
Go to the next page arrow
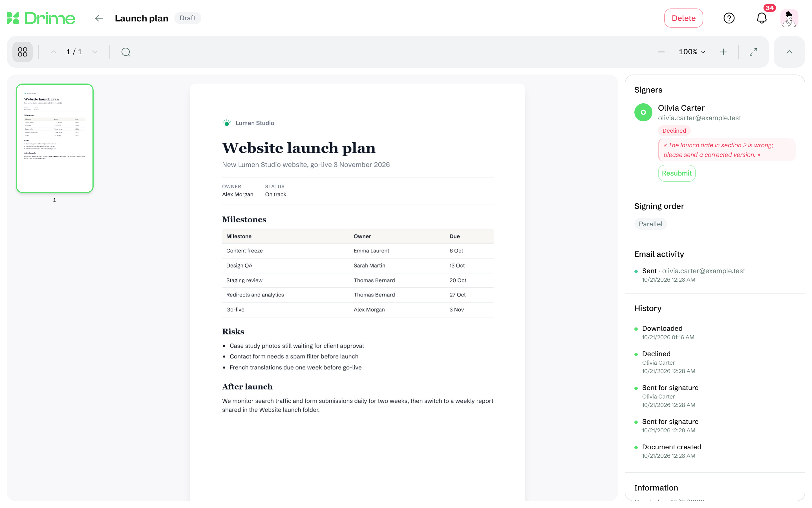tap(95, 52)
